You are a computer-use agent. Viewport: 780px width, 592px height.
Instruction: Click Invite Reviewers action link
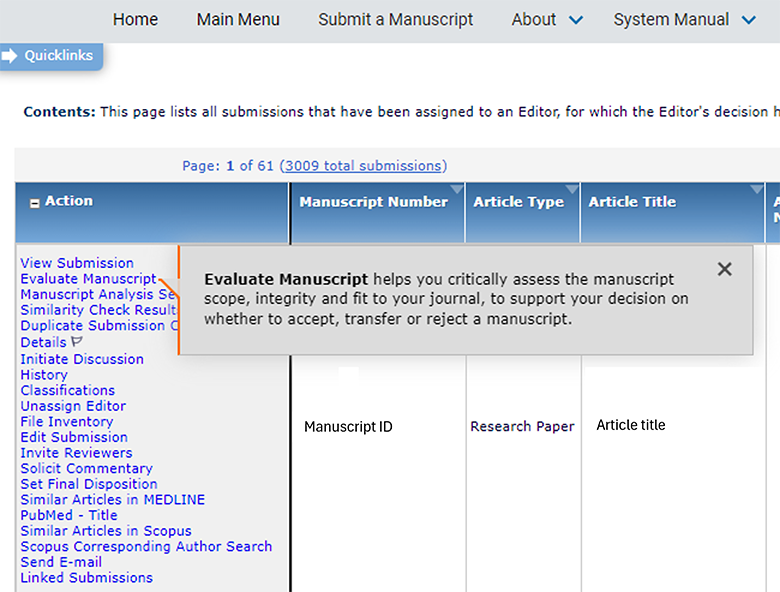pyautogui.click(x=77, y=453)
